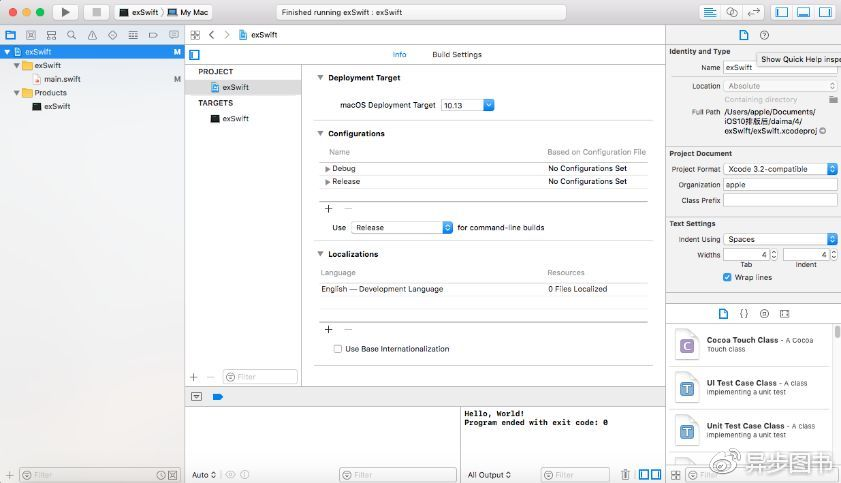The width and height of the screenshot is (841, 483).
Task: Enable Use Base Internationalization
Action: pos(338,349)
